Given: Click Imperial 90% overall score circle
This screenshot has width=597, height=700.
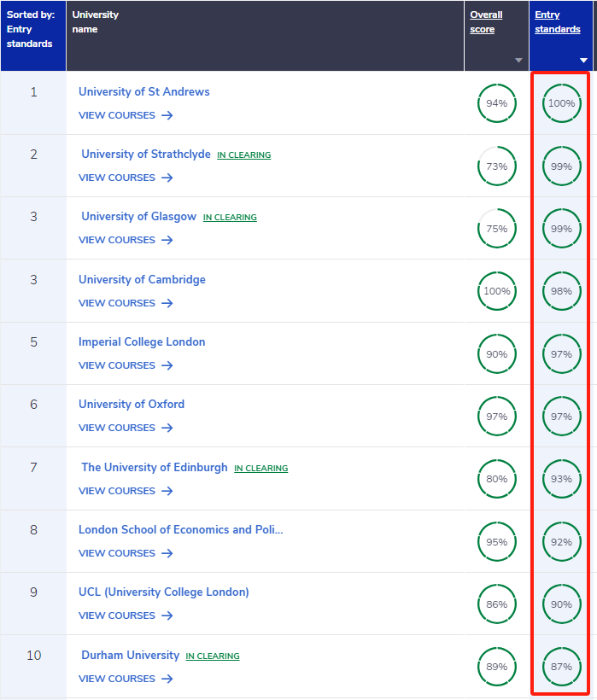Looking at the screenshot, I should pos(497,354).
